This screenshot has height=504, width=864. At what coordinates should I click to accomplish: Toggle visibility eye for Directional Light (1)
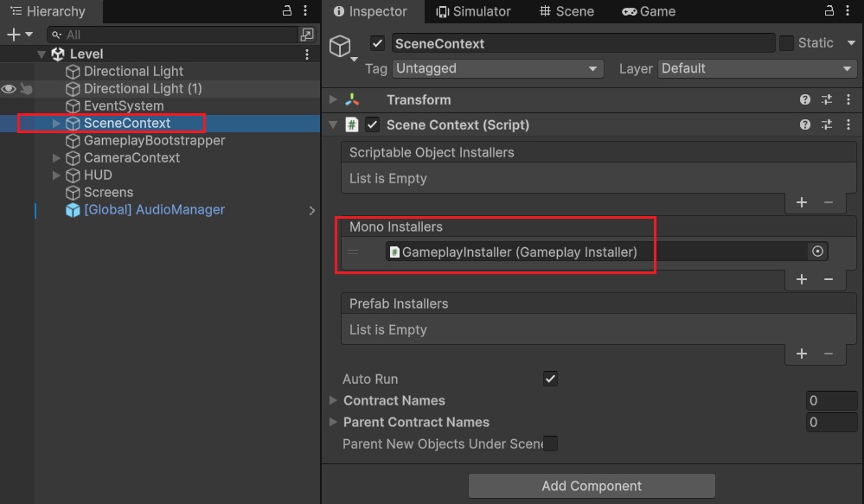tap(9, 88)
